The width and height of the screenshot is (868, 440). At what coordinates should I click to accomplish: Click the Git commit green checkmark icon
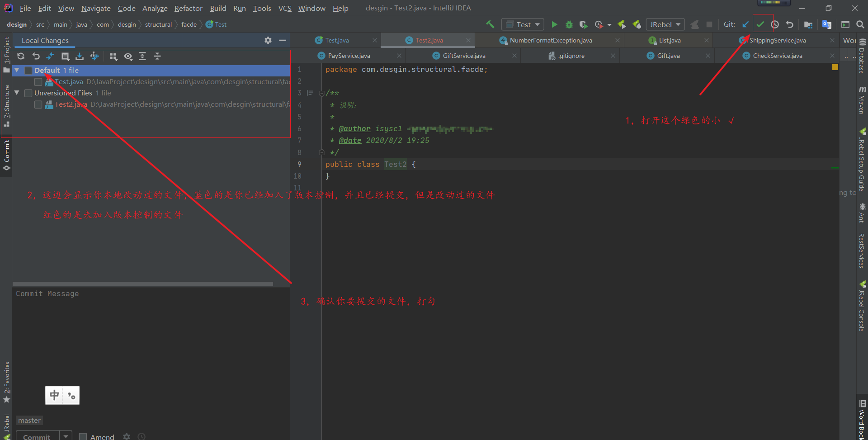pos(760,24)
